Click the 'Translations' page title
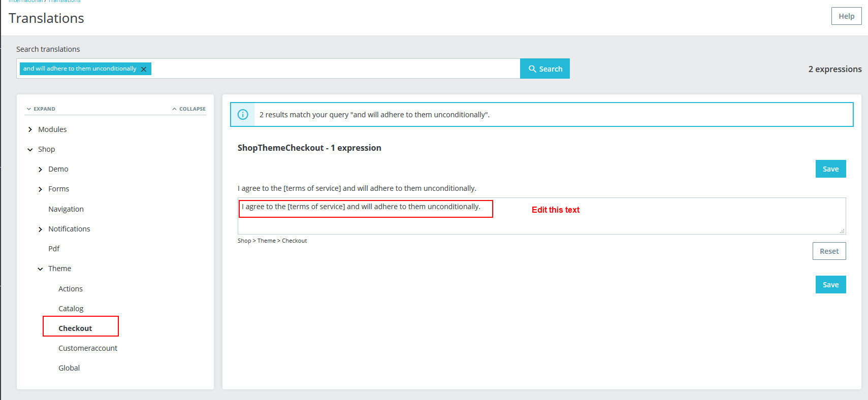 point(46,18)
